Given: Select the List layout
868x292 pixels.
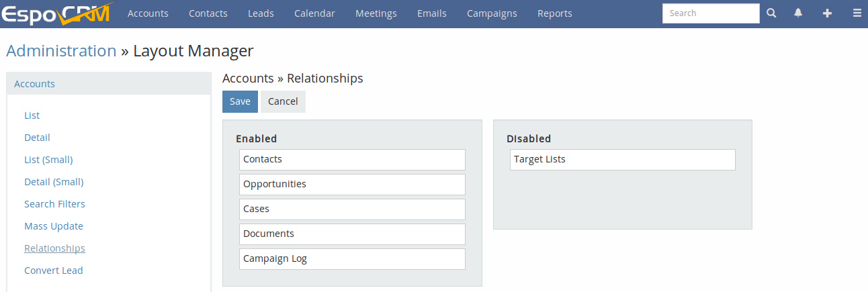Looking at the screenshot, I should [32, 115].
